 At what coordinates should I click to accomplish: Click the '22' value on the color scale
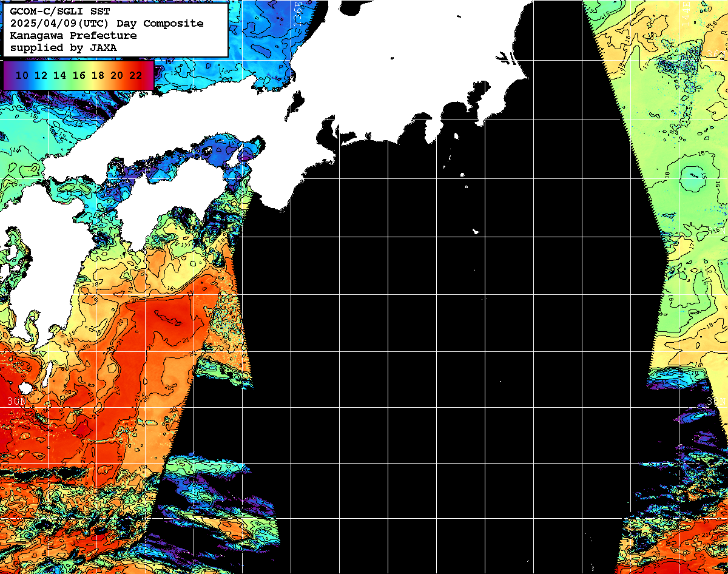pos(136,75)
